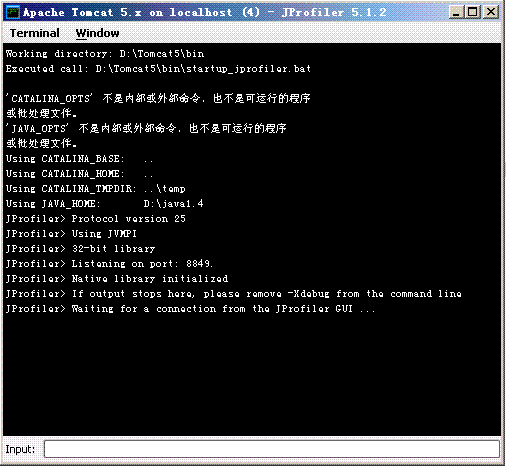The width and height of the screenshot is (506, 466).
Task: Click the 'CATALINA_OPTS' error line
Action: click(158, 98)
